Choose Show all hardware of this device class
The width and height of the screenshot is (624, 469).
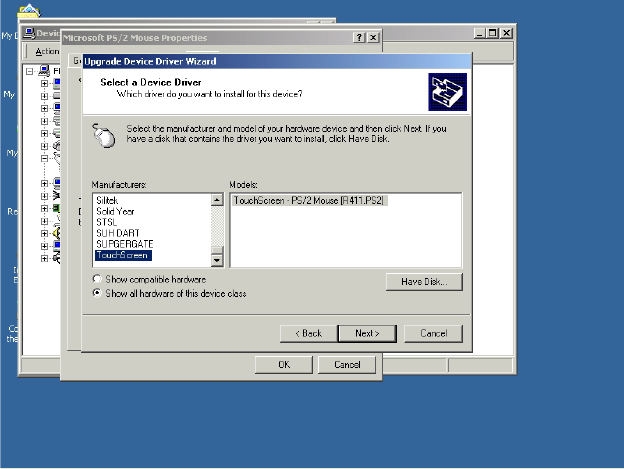tap(169, 294)
